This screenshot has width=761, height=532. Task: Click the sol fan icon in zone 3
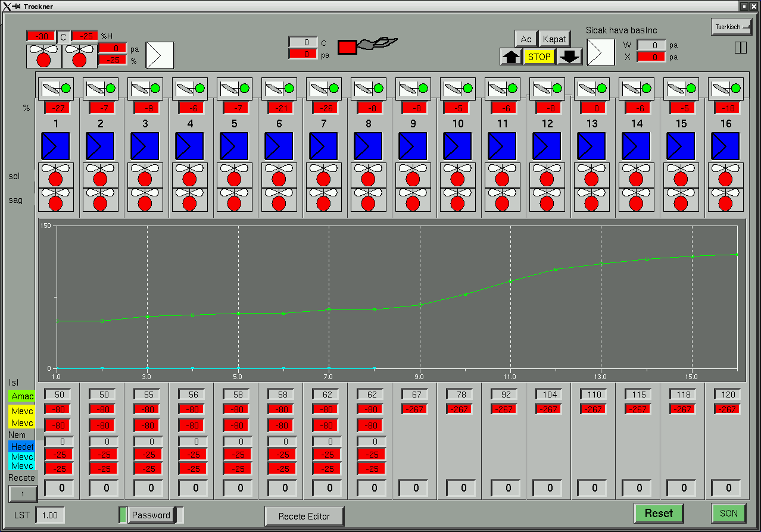(145, 175)
